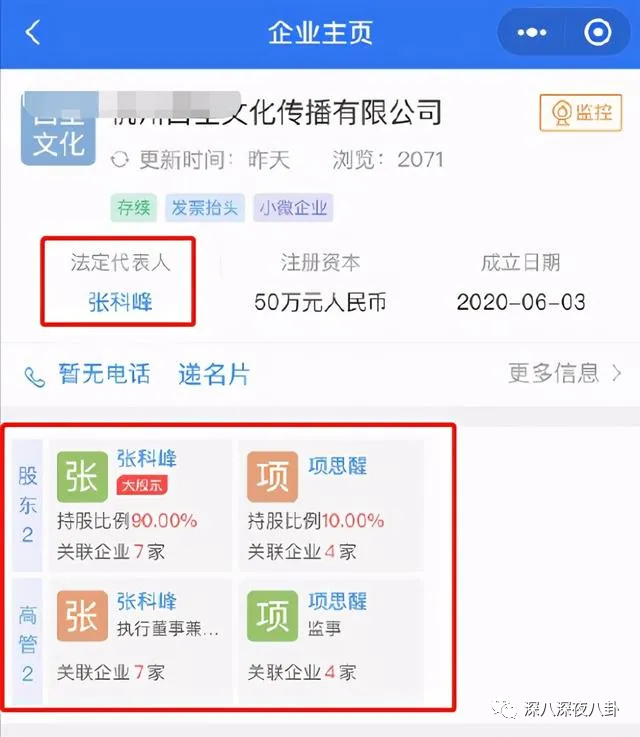Image resolution: width=640 pixels, height=737 pixels.
Task: Tap the 发票抬头 invoice tag
Action: [204, 207]
